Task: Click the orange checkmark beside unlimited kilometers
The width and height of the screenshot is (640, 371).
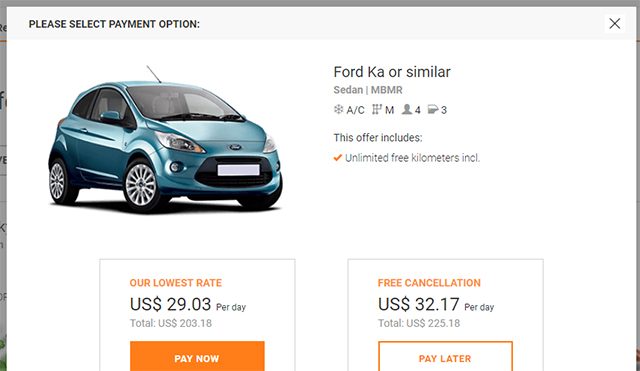Action: point(338,158)
